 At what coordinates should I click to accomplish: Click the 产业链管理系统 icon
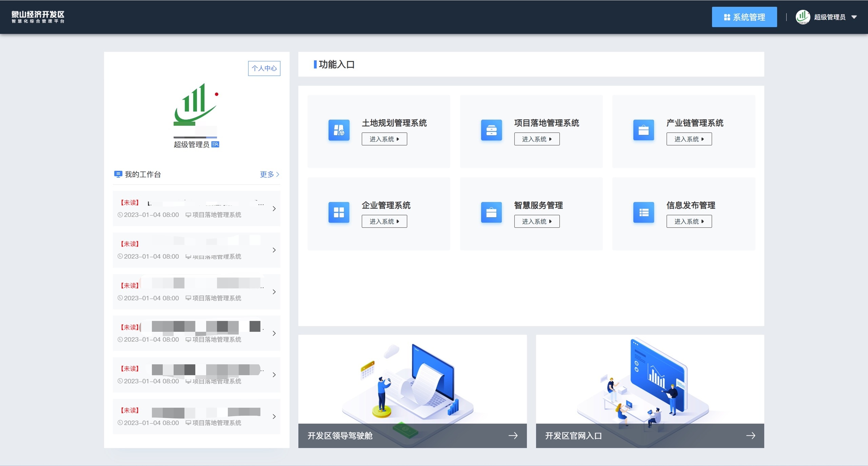tap(643, 130)
